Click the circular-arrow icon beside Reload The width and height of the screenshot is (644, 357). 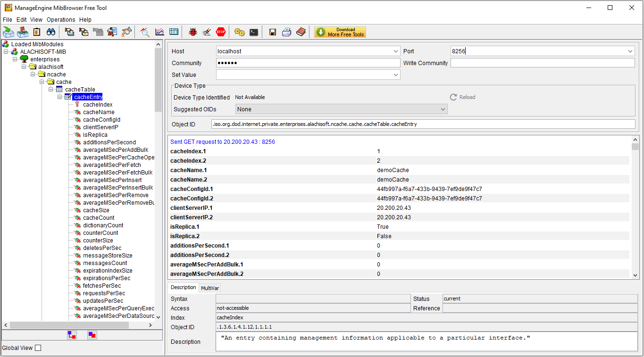tap(453, 97)
